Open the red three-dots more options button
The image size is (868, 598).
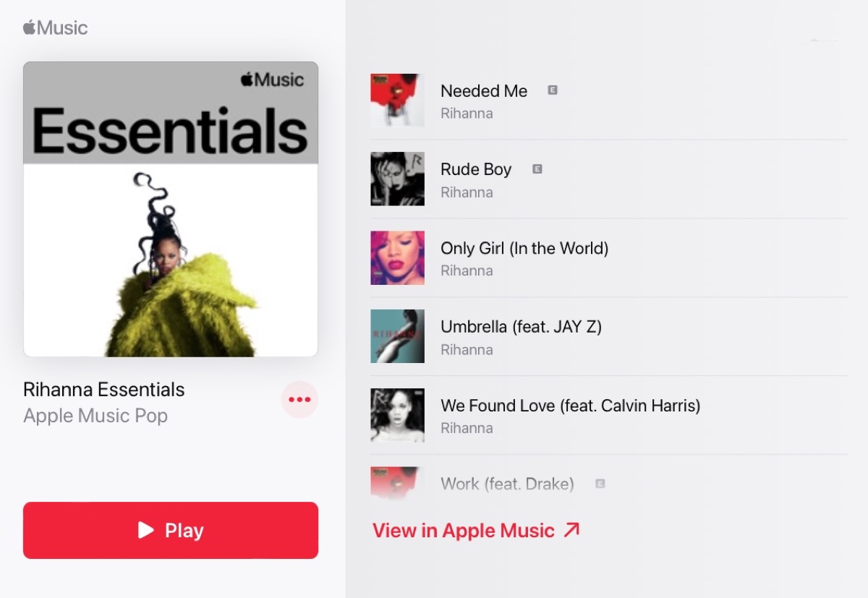coord(299,399)
